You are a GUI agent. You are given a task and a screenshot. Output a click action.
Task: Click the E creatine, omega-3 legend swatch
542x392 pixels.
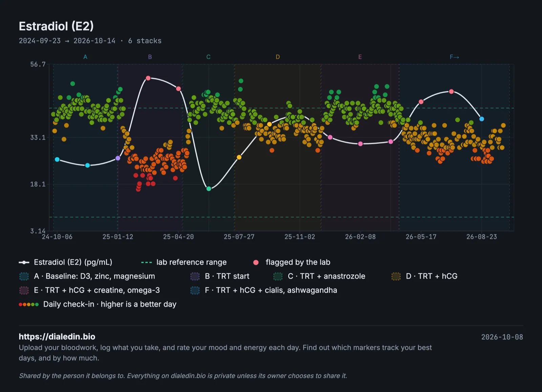coord(24,290)
